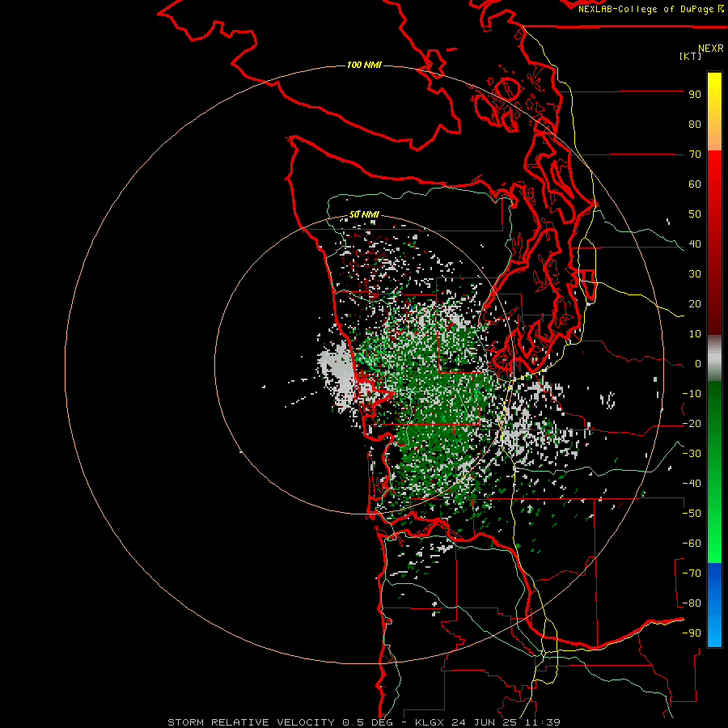The image size is (728, 728).
Task: Select the 40 value on velocity scale
Action: coord(695,243)
